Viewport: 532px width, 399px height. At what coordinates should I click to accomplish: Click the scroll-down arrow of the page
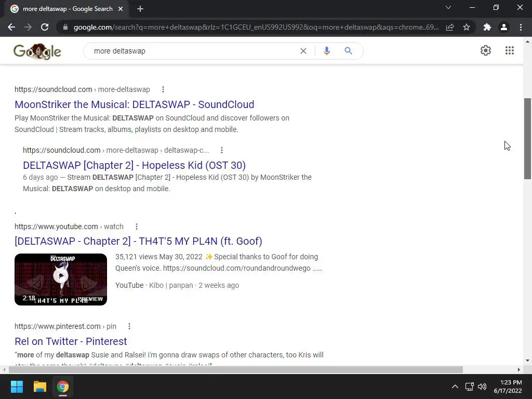(527, 361)
